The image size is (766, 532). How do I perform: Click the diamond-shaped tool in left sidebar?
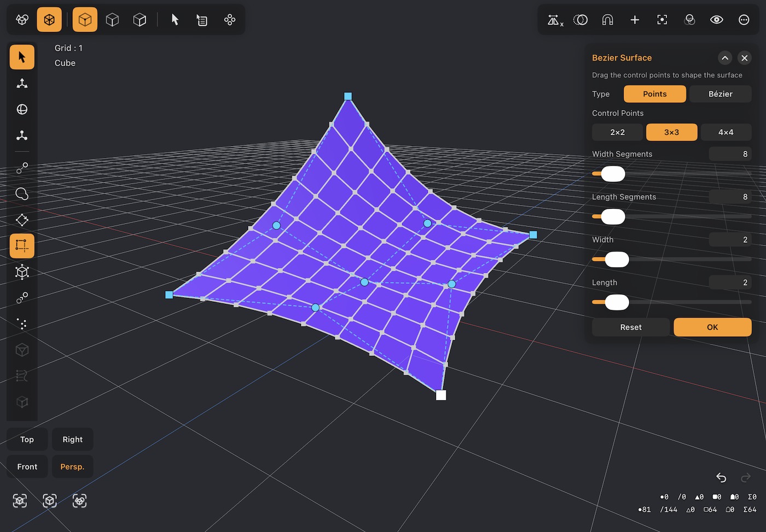click(x=22, y=220)
